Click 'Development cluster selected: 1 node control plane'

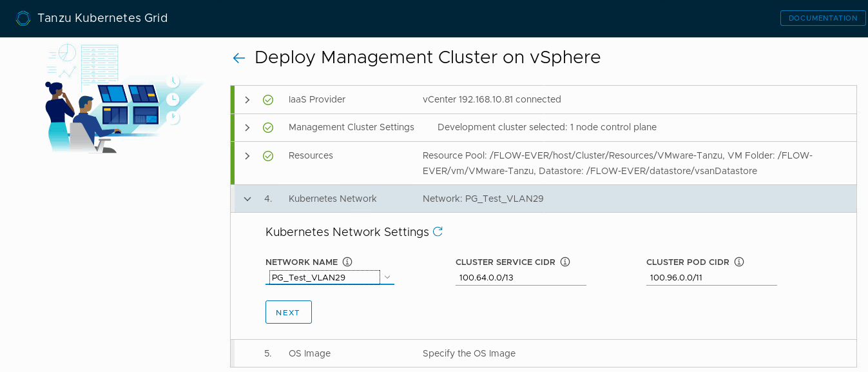click(547, 127)
